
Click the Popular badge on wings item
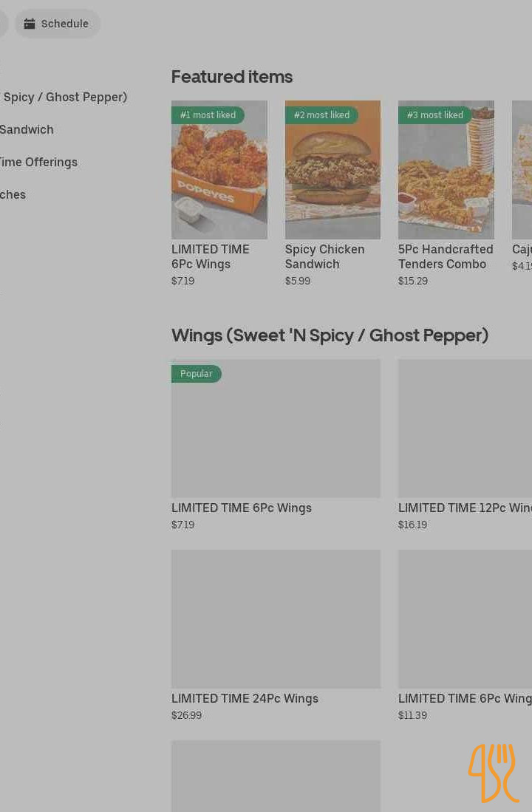(x=196, y=374)
